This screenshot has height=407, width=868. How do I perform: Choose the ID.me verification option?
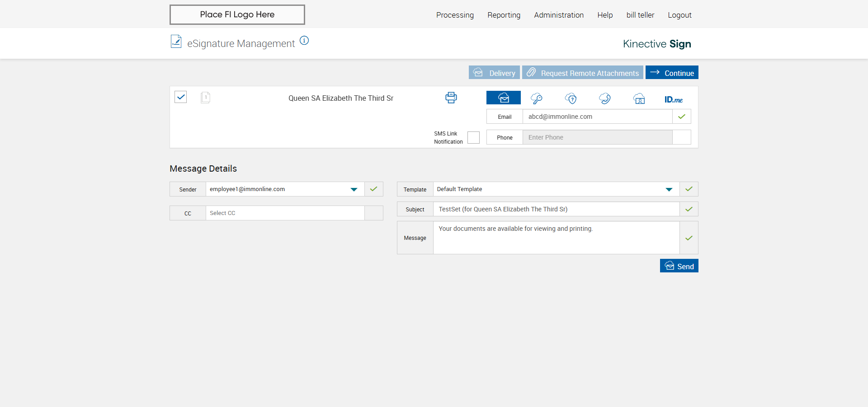(673, 99)
